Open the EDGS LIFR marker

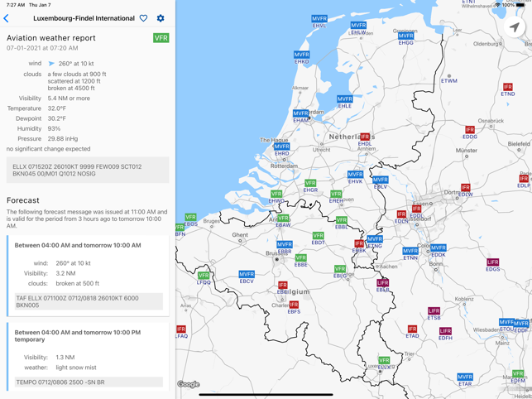tap(492, 262)
